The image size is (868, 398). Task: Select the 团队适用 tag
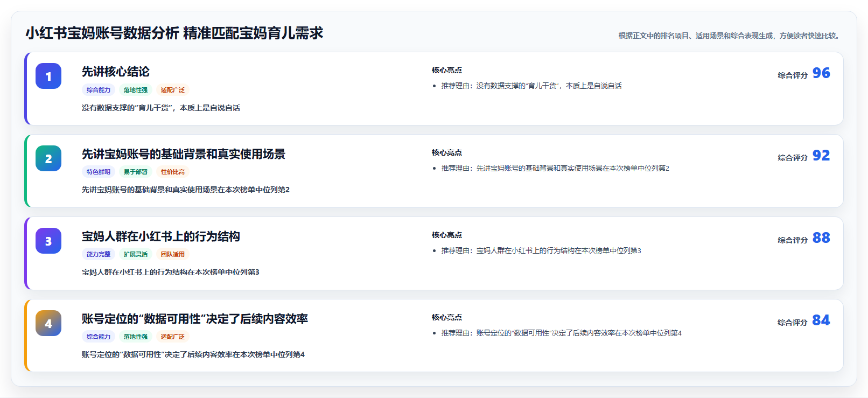click(173, 254)
